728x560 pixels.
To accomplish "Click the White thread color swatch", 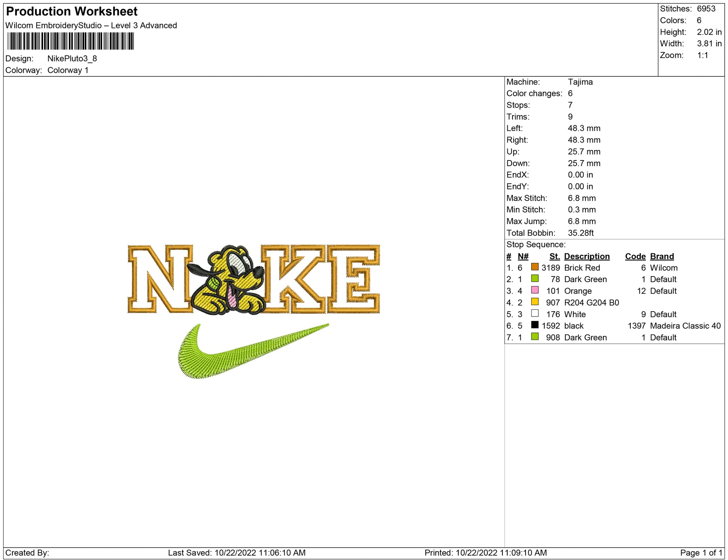I will tap(535, 313).
